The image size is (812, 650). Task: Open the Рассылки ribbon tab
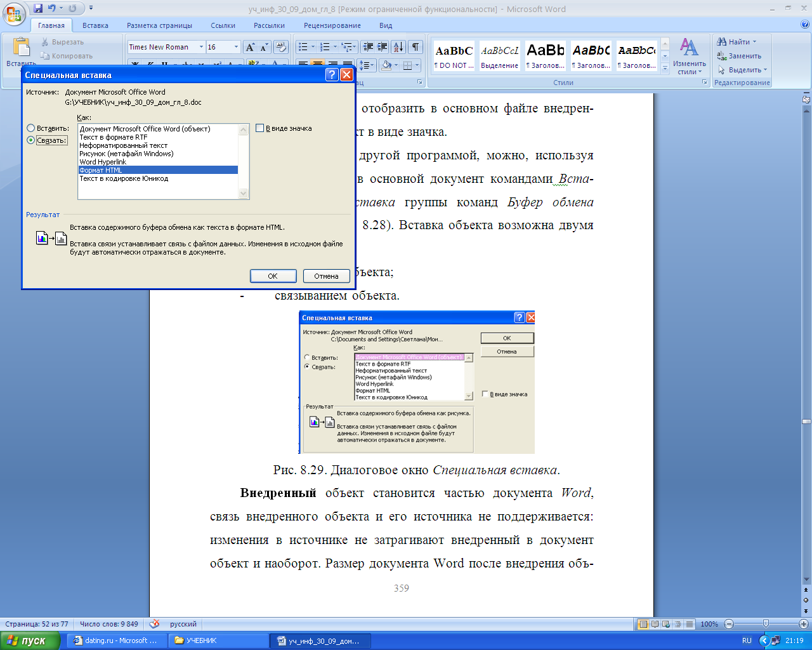[269, 25]
